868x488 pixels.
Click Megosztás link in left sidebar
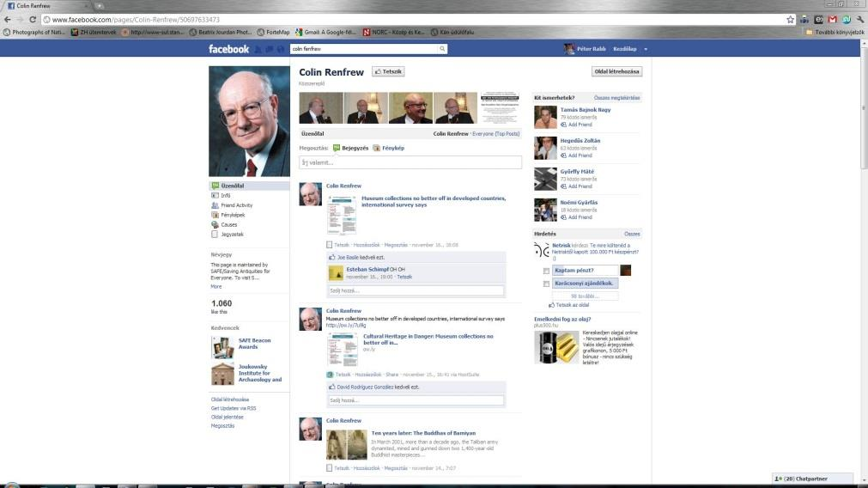[x=222, y=426]
